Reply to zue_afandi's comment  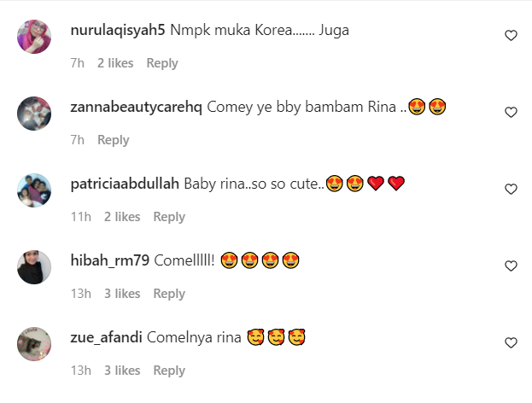169,371
